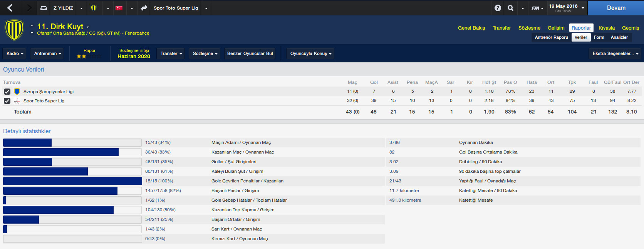Click the Başarılı Ortalar progress bar
This screenshot has width=644, height=249.
[72, 219]
